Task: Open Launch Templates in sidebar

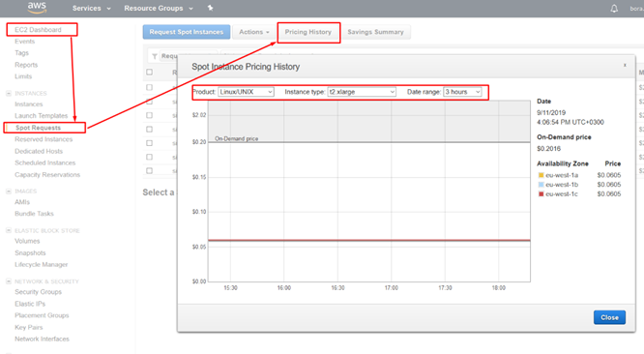Action: point(41,116)
